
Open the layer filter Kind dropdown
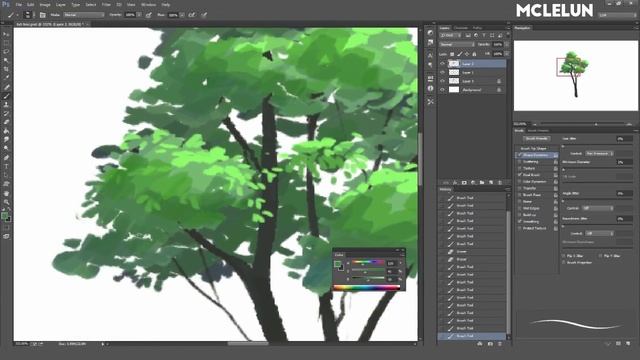tap(451, 36)
